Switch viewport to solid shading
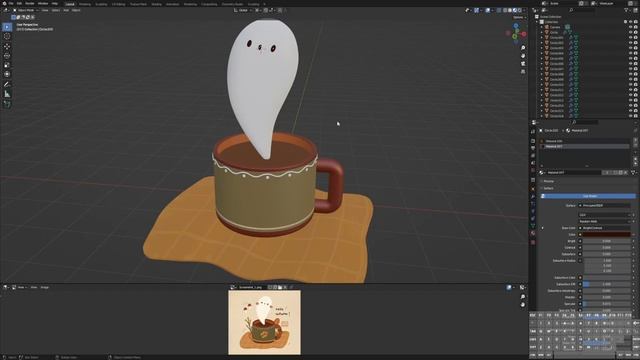The height and width of the screenshot is (360, 640). (x=510, y=10)
